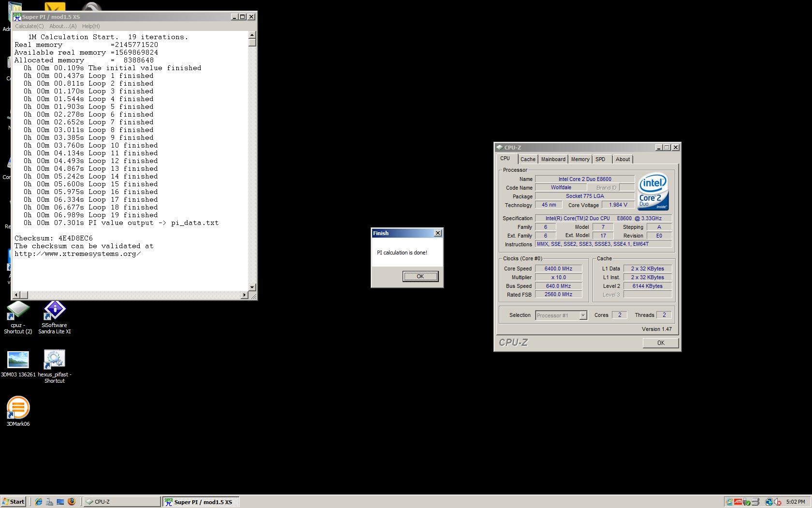Image resolution: width=812 pixels, height=508 pixels.
Task: Click the Bus Speed 640.0 MHz value
Action: pos(558,286)
